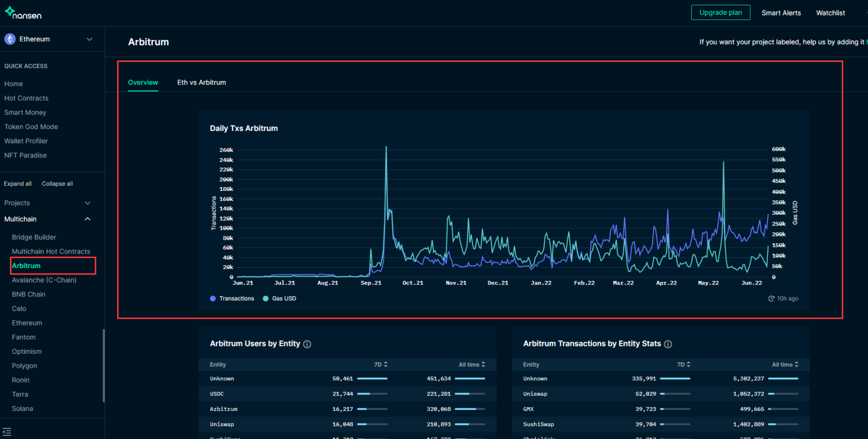Open the Ethereum network dropdown
Screen dimensions: 868x439
tap(89, 39)
